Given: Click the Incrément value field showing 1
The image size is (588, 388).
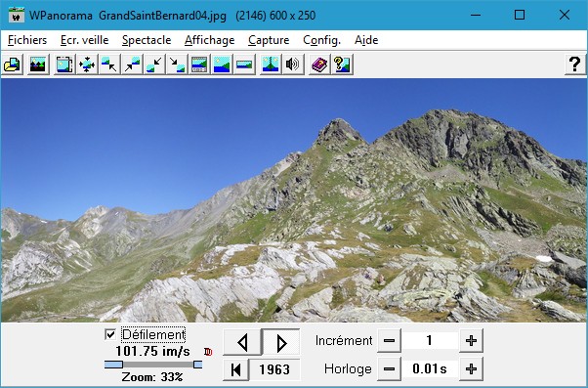Looking at the screenshot, I should click(430, 341).
